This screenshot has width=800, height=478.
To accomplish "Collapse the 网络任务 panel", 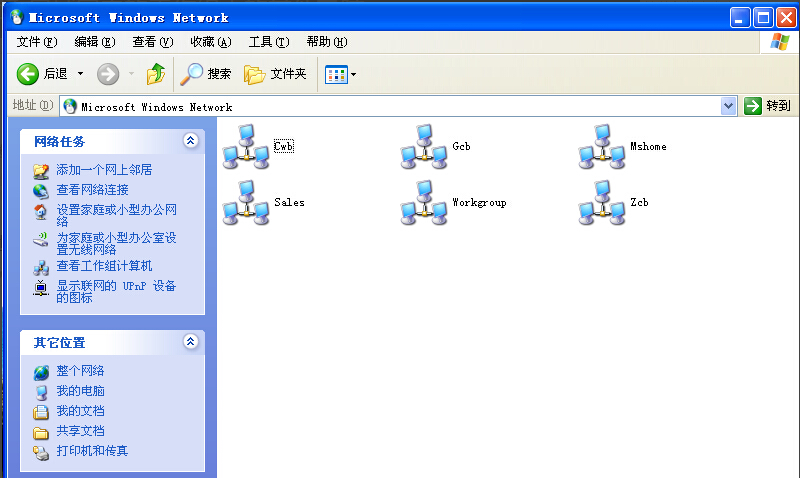I will tap(190, 142).
